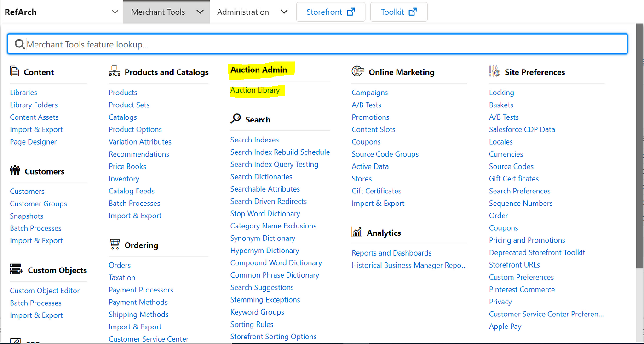
Task: Open Active Data link
Action: (x=370, y=167)
